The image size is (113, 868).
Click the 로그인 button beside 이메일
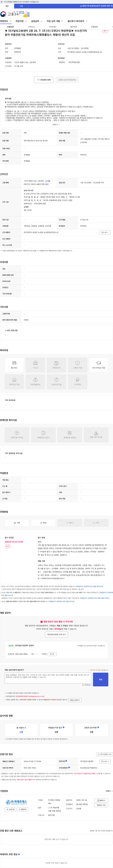52,654
